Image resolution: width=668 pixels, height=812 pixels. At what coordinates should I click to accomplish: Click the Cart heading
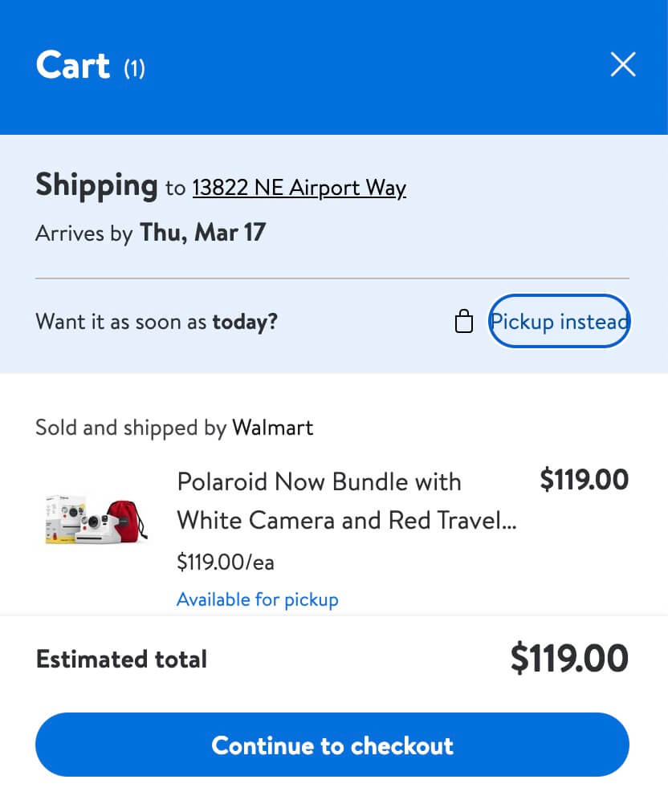[73, 65]
